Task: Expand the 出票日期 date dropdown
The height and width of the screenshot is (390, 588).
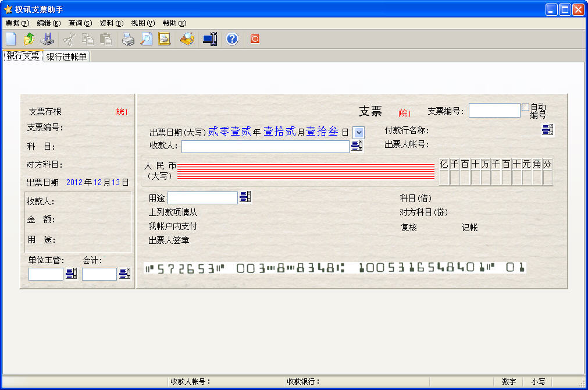Action: click(x=359, y=133)
